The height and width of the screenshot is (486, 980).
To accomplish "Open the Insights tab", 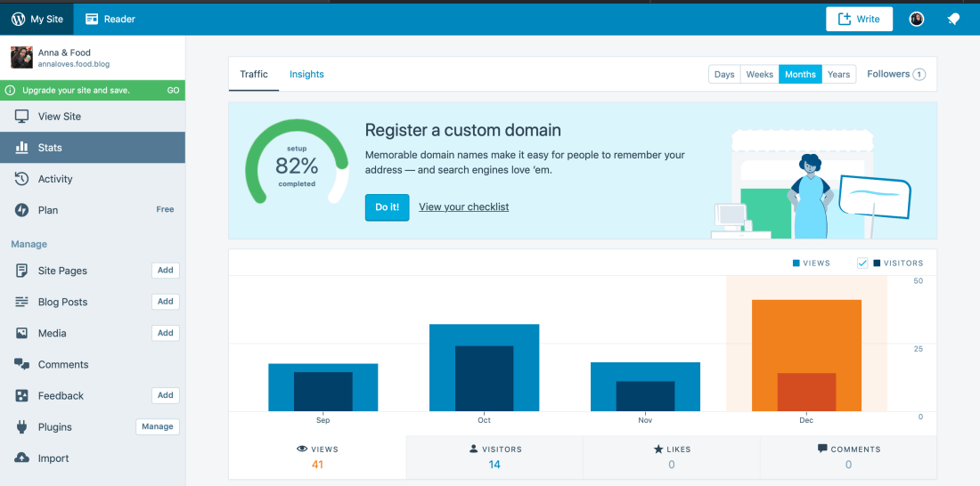I will pos(306,75).
